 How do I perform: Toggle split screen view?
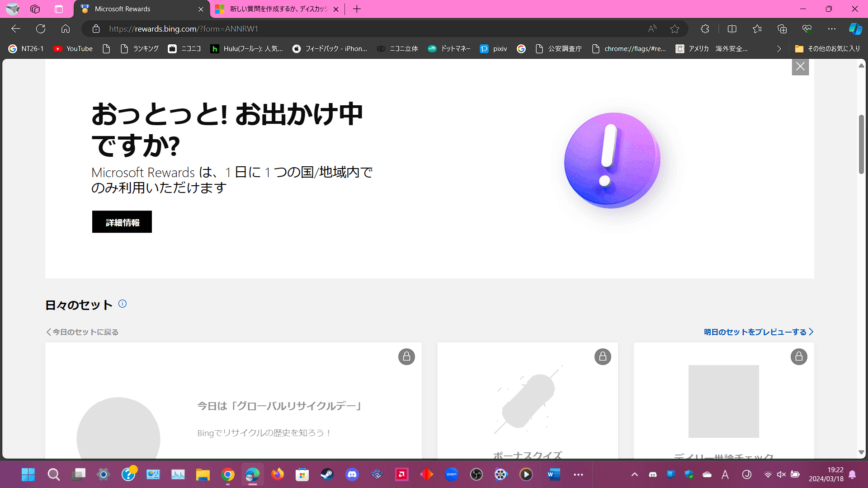(732, 29)
